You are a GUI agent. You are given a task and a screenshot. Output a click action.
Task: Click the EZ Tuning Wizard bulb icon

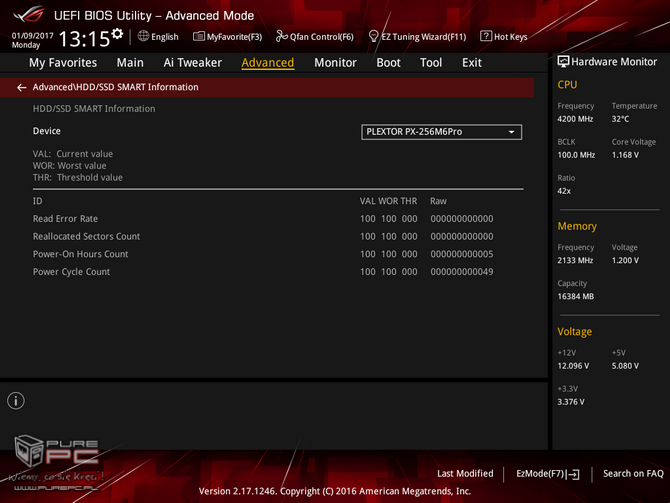373,36
